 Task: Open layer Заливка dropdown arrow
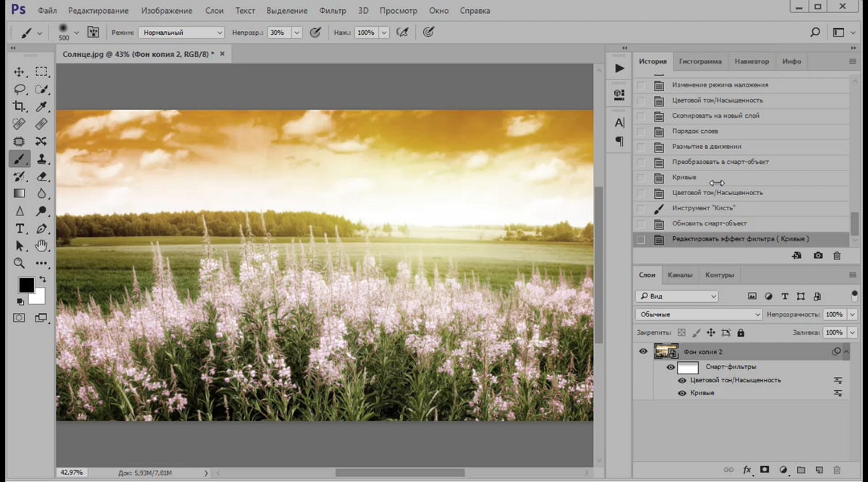point(852,333)
